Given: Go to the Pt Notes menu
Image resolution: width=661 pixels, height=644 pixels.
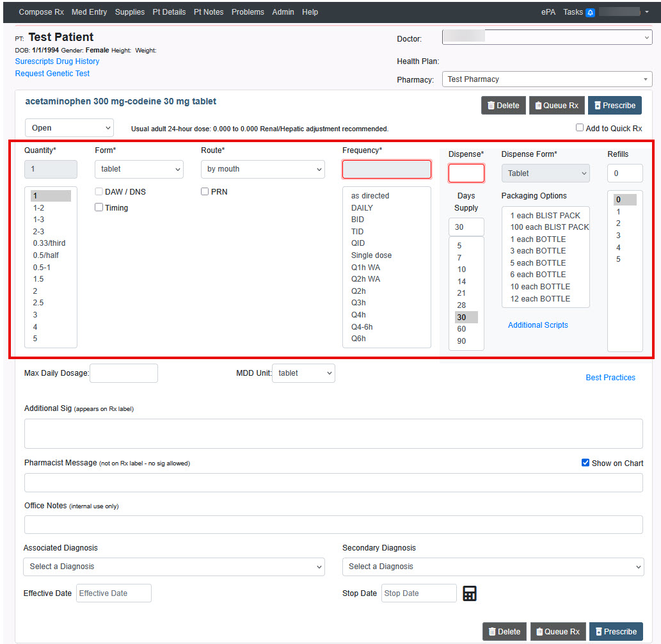Looking at the screenshot, I should tap(209, 12).
